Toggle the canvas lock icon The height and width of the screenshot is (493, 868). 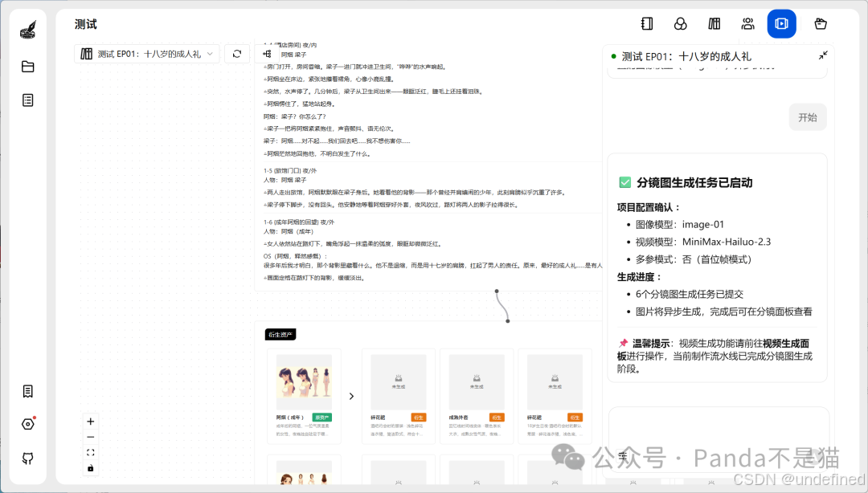click(x=90, y=468)
